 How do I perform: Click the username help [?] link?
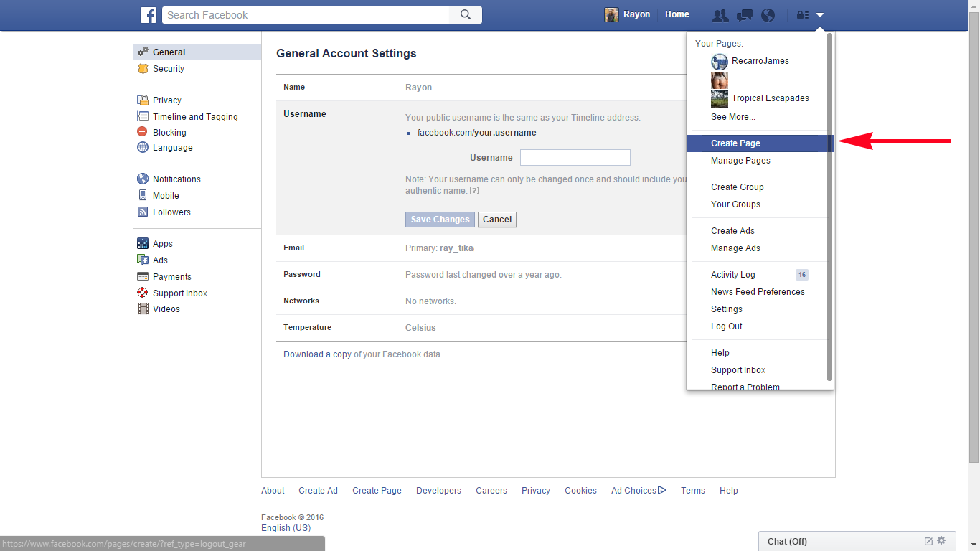pos(474,191)
